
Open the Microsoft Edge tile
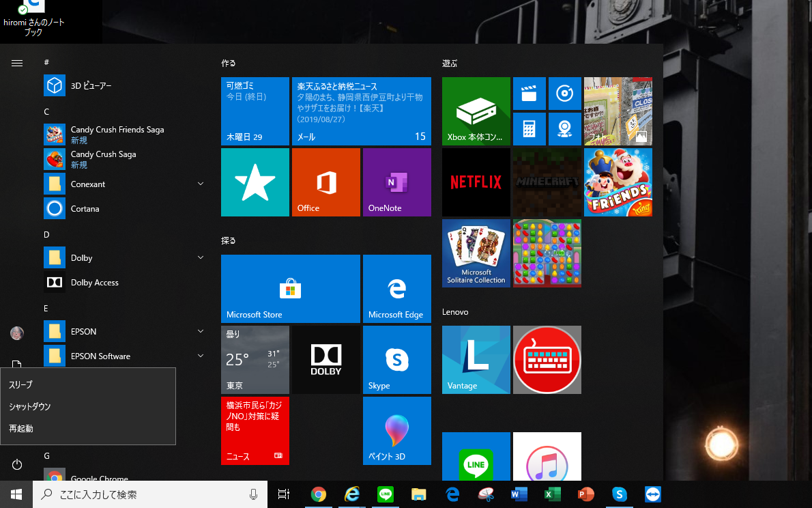point(396,289)
